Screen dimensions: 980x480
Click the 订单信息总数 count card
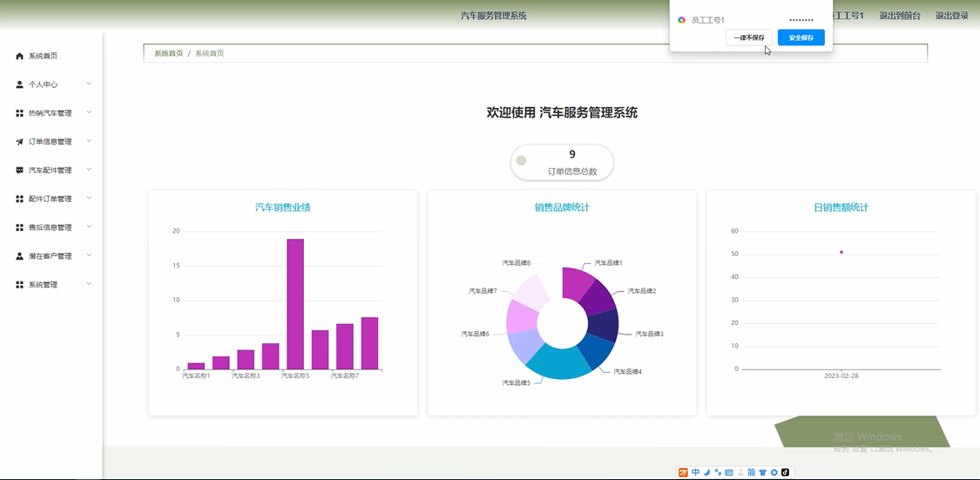pos(562,163)
